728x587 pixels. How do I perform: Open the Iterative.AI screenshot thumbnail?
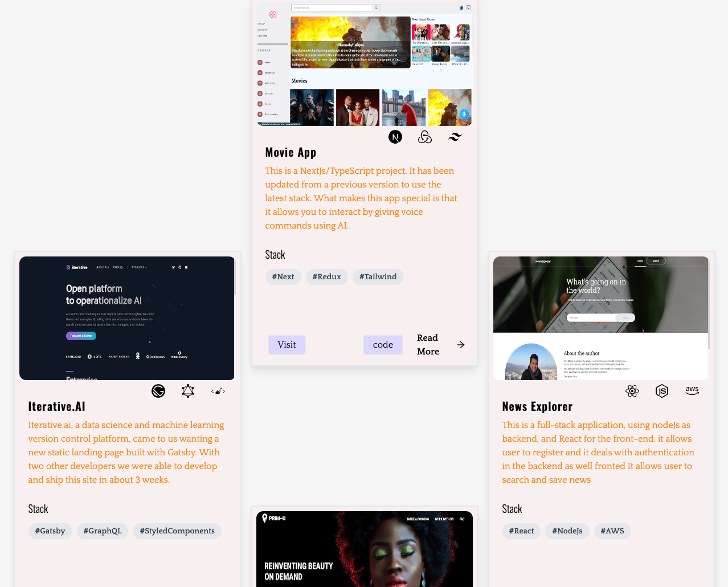pos(127,318)
